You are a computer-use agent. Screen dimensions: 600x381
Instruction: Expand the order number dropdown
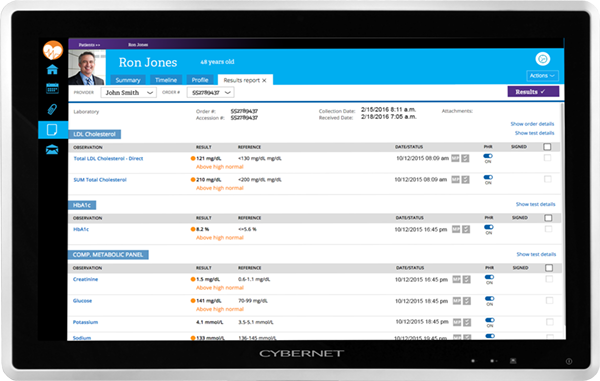pyautogui.click(x=210, y=93)
